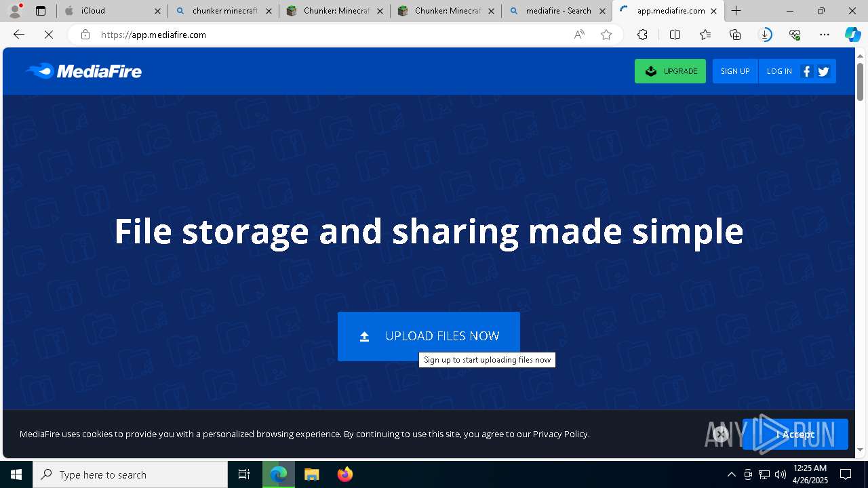
Task: Click the Type here to search box
Action: click(x=130, y=474)
